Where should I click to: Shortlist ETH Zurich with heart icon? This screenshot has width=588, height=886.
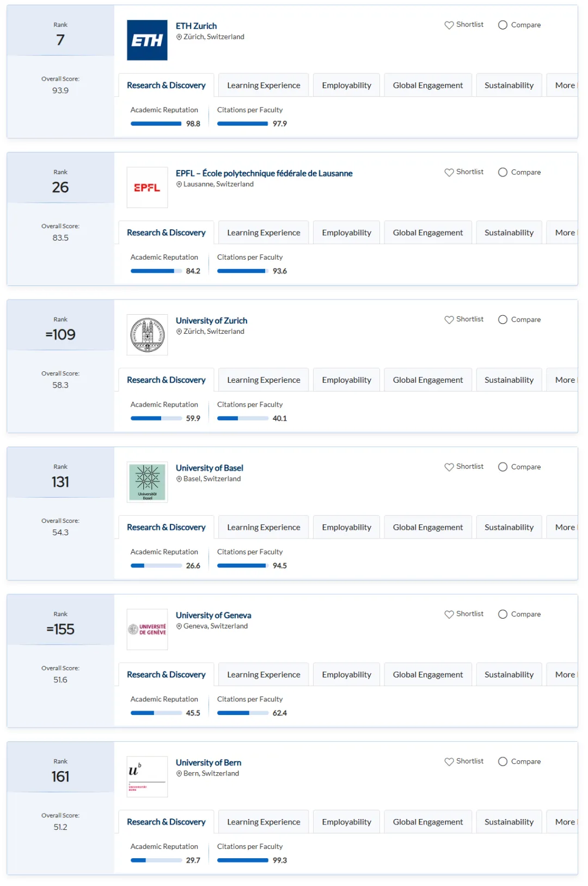click(x=449, y=25)
